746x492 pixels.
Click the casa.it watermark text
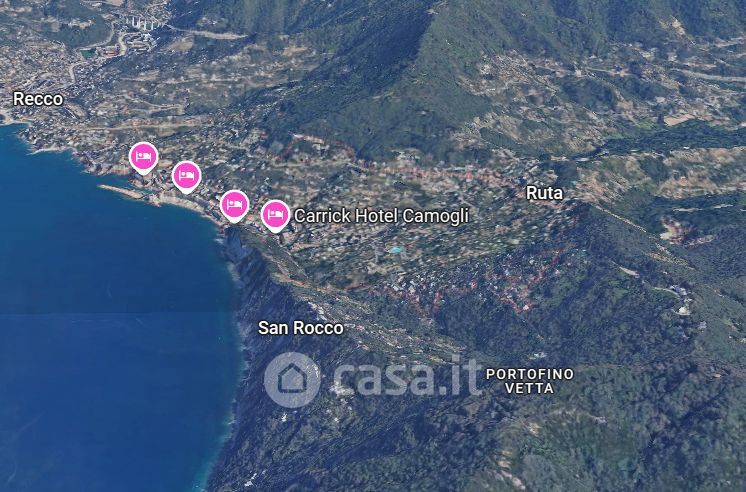pos(407,378)
